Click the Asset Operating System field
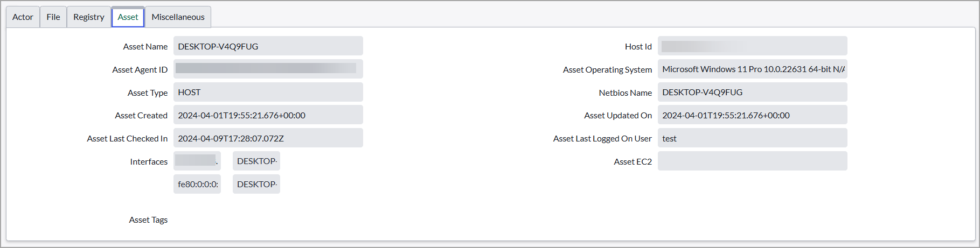980x248 pixels. [x=752, y=69]
